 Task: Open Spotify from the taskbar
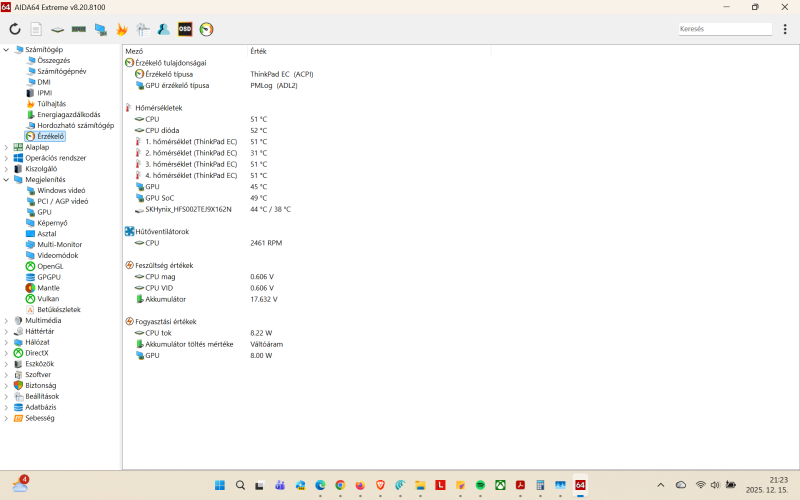[x=480, y=485]
